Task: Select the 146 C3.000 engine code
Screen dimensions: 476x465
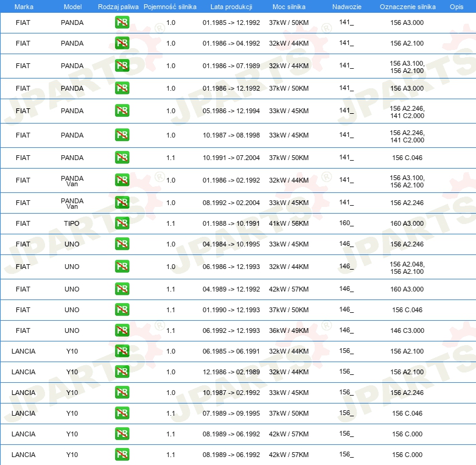Action: click(x=407, y=330)
